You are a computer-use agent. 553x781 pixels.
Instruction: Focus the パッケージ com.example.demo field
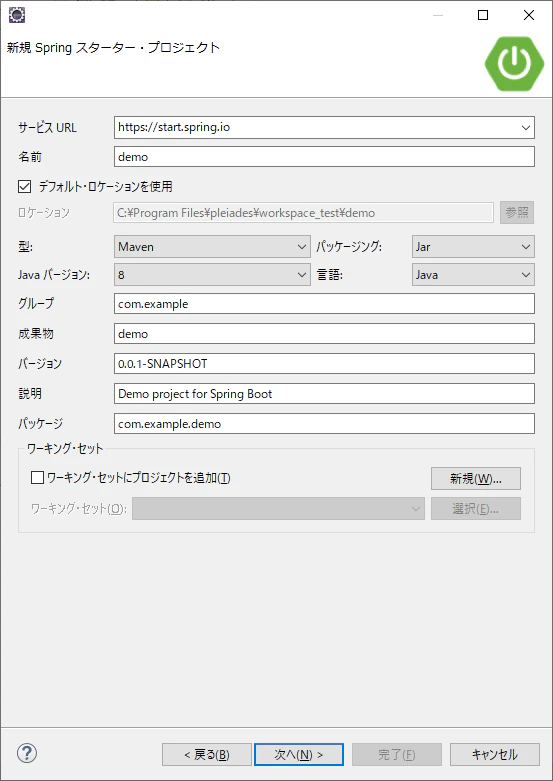tap(324, 424)
